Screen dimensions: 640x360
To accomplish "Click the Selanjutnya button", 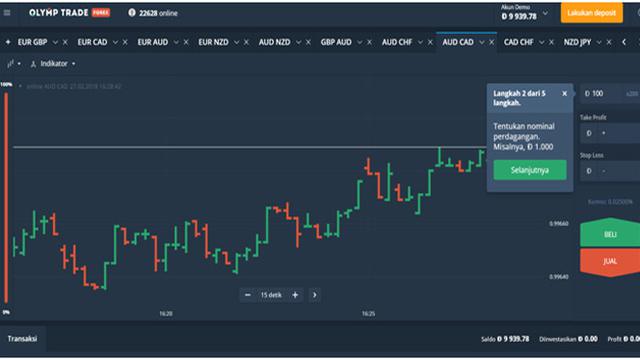I will 530,170.
